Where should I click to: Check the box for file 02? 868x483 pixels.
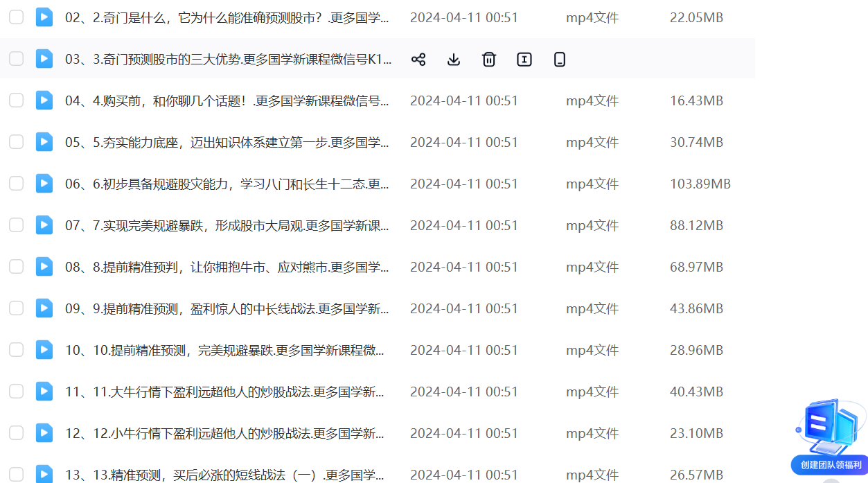click(16, 17)
